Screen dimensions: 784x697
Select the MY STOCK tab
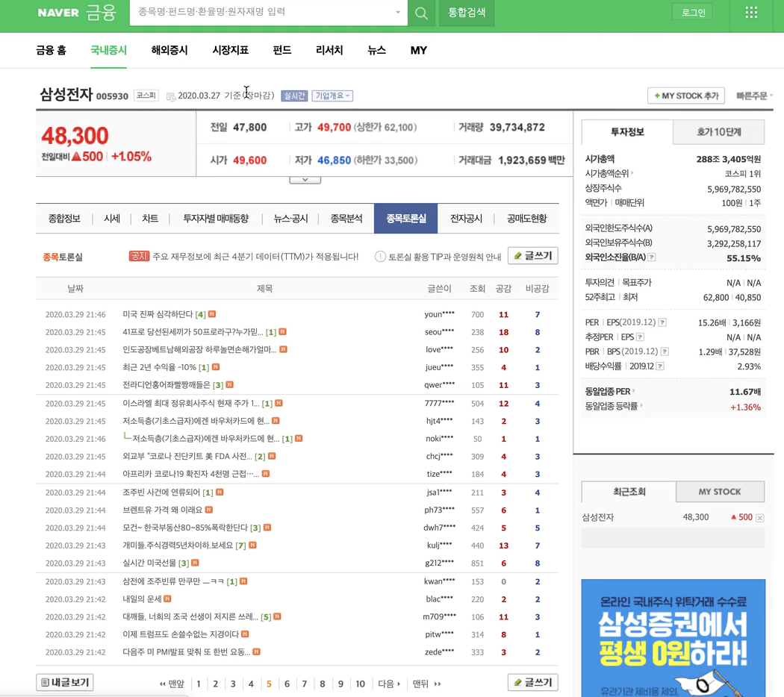(720, 492)
